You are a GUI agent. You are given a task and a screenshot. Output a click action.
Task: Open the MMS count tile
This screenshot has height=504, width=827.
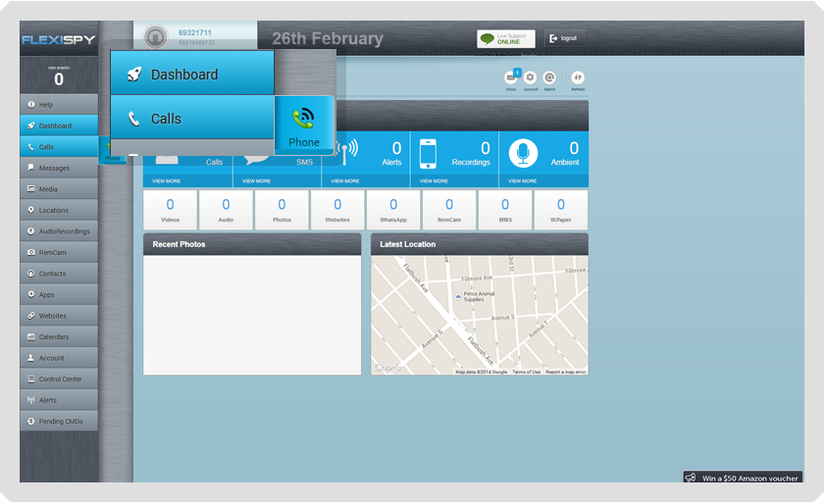tap(505, 210)
